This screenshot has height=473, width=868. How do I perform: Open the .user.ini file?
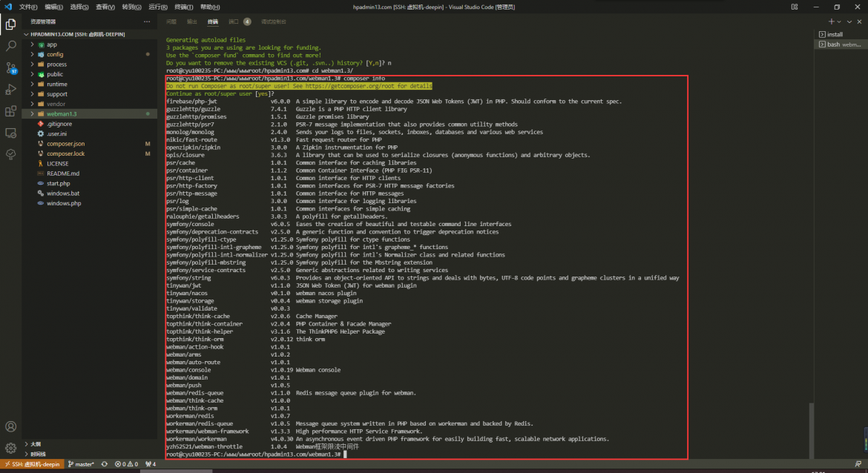click(x=90, y=134)
